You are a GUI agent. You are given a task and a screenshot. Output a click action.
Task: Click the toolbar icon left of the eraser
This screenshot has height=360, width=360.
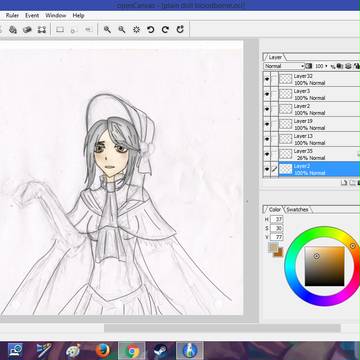tap(13, 30)
